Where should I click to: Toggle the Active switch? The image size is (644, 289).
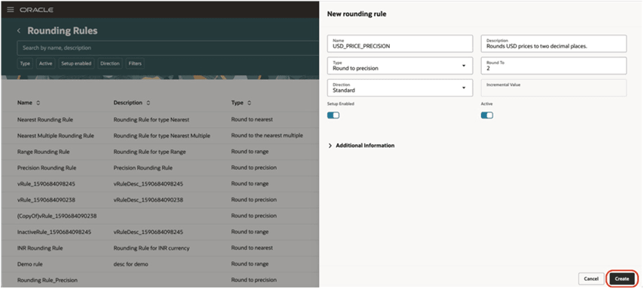(486, 115)
